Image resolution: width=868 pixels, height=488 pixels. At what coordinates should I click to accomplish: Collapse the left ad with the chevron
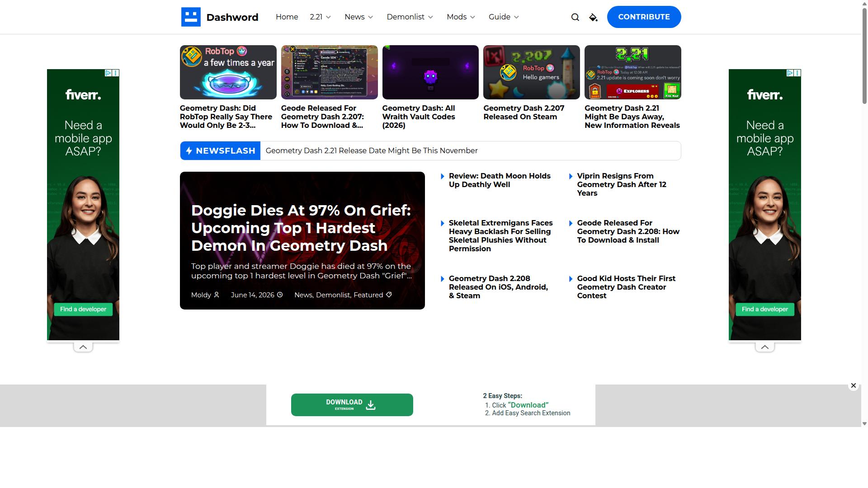coord(83,347)
